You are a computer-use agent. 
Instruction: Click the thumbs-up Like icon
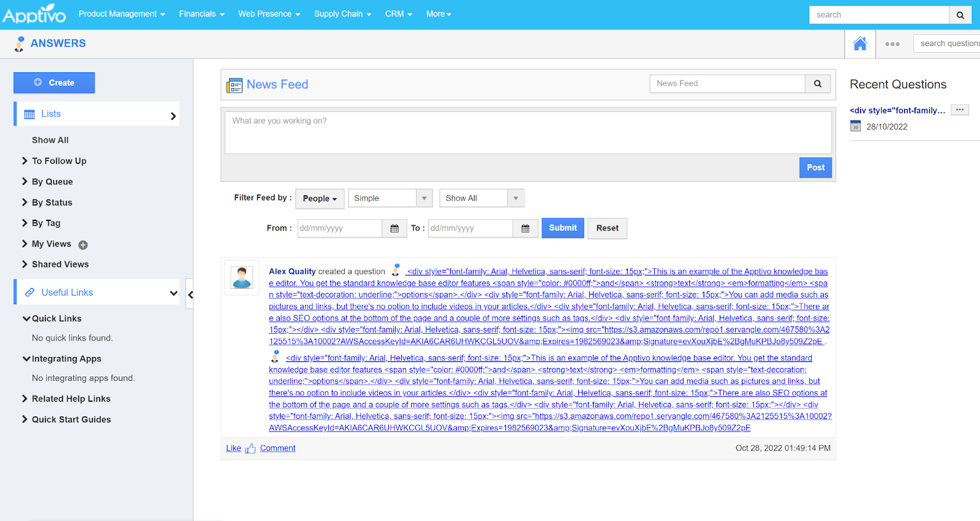click(x=250, y=449)
